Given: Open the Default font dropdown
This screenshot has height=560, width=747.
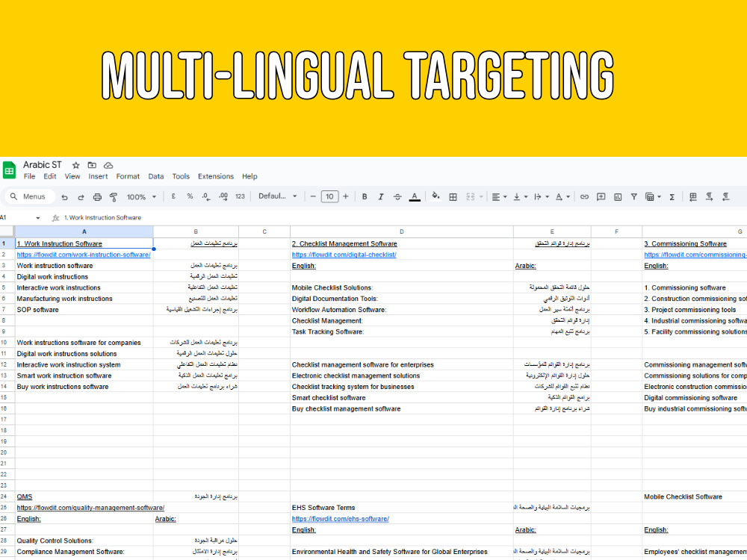Looking at the screenshot, I should (278, 196).
